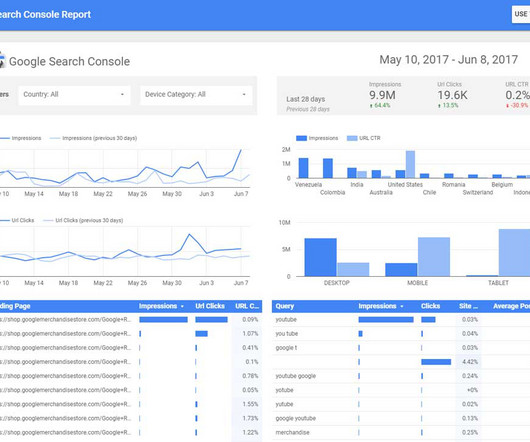The width and height of the screenshot is (530, 442).
Task: Click the Url Clicks (previous 30 days) legend entry
Action: (x=83, y=220)
